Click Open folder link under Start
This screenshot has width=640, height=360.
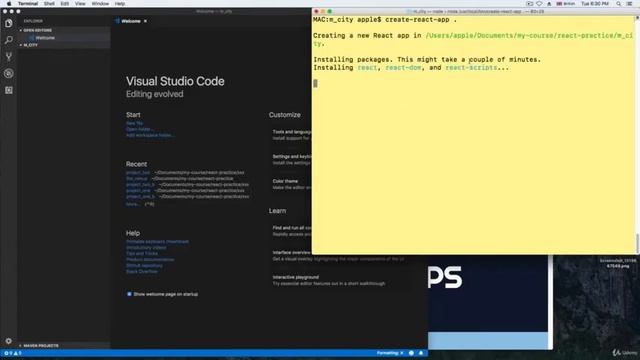(139, 129)
